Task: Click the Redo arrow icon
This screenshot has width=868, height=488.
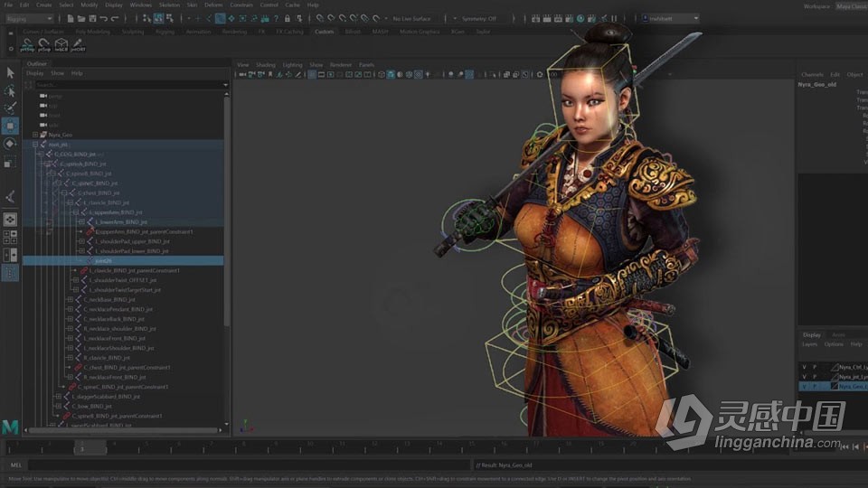Action: point(115,19)
